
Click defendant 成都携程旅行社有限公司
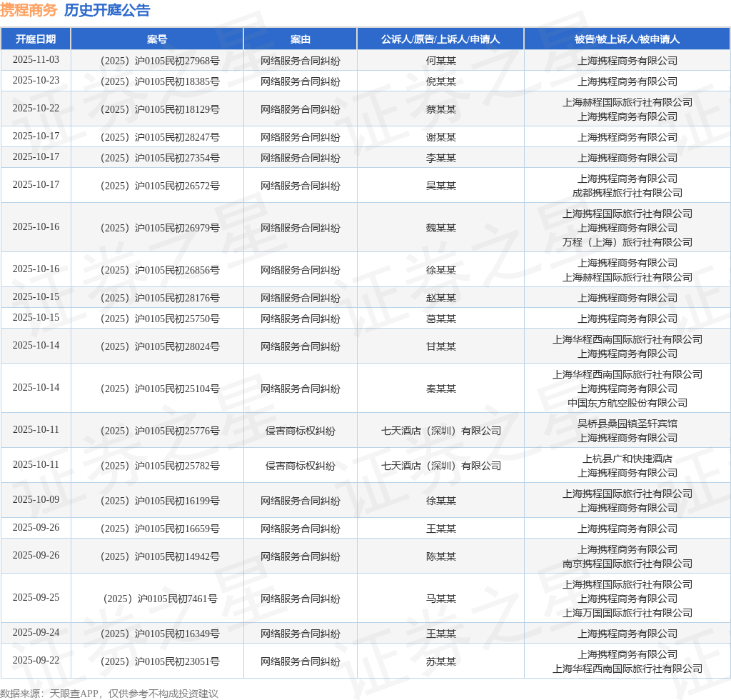tap(627, 193)
